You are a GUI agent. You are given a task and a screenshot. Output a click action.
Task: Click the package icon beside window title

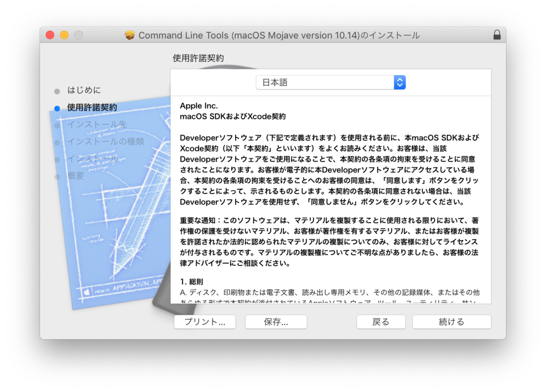[130, 35]
